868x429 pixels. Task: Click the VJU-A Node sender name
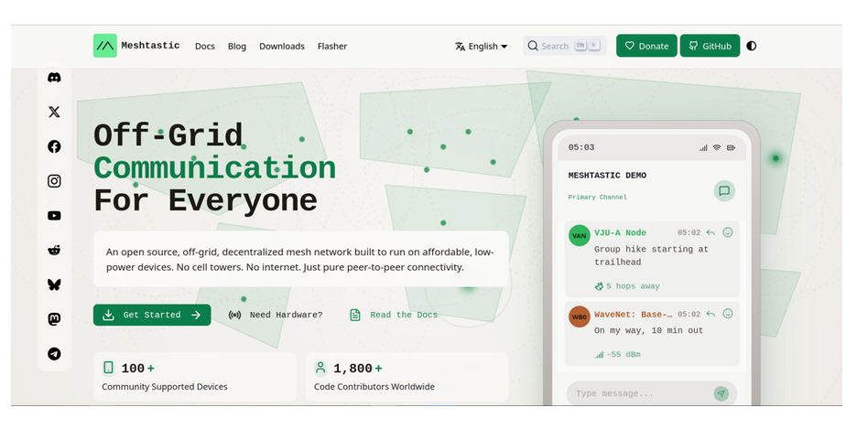620,232
